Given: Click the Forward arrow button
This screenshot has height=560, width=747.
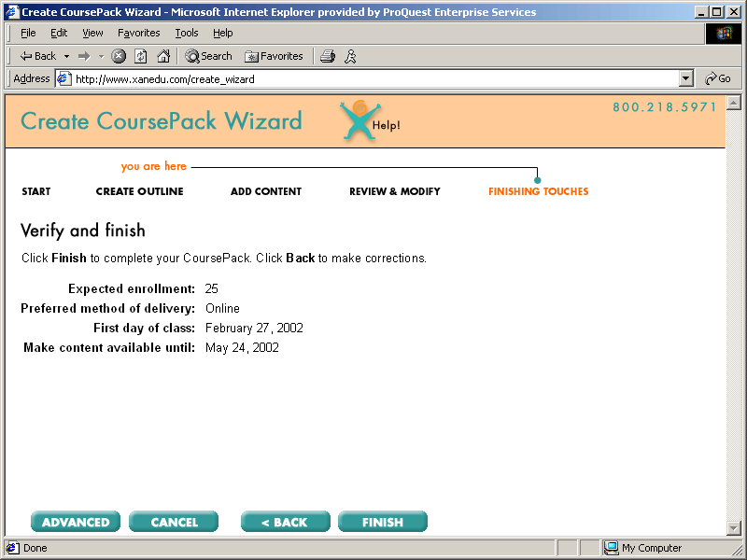Looking at the screenshot, I should click(x=84, y=56).
